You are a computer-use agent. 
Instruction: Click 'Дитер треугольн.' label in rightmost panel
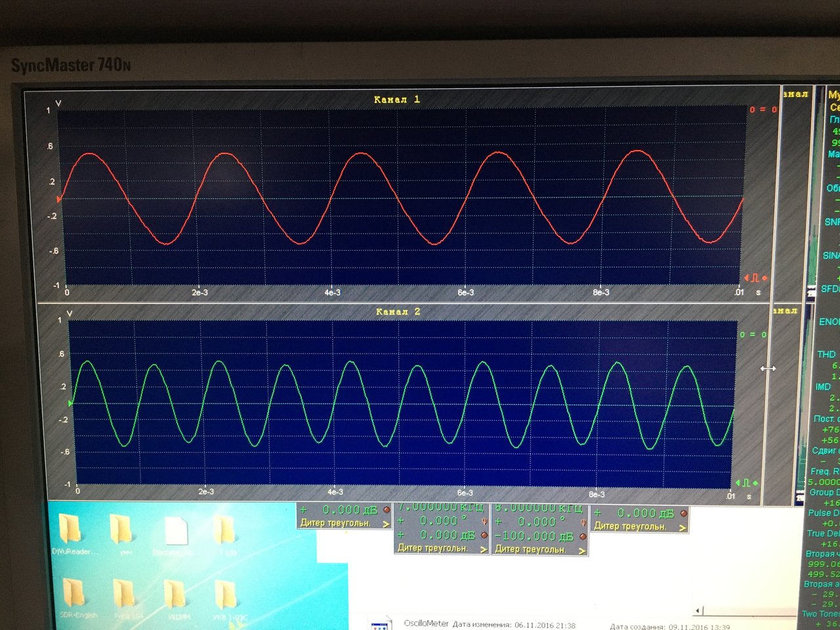point(630,526)
